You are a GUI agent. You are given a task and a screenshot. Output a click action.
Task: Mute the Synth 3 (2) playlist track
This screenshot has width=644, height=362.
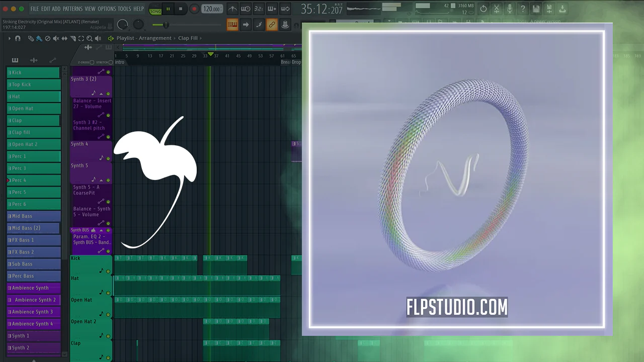108,94
